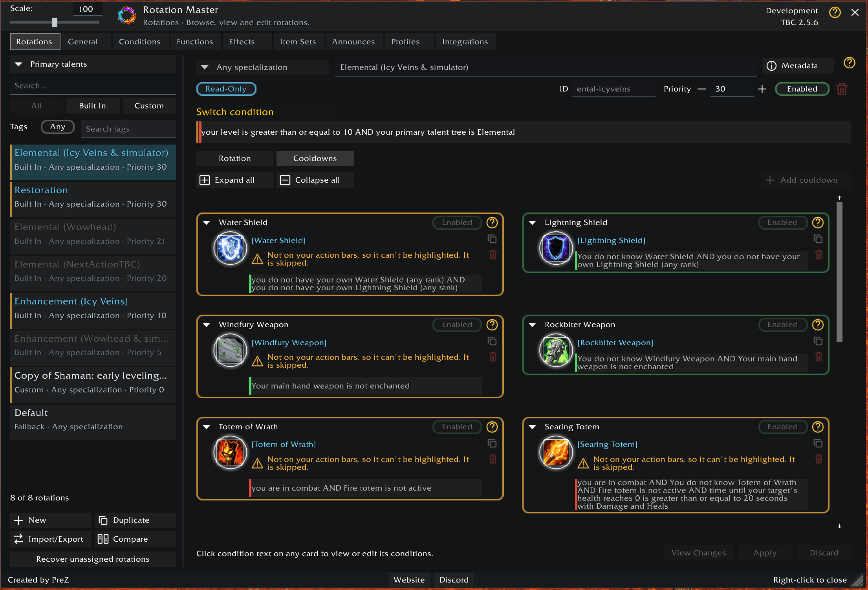Open the Integrations tab
The height and width of the screenshot is (590, 868).
coord(465,42)
